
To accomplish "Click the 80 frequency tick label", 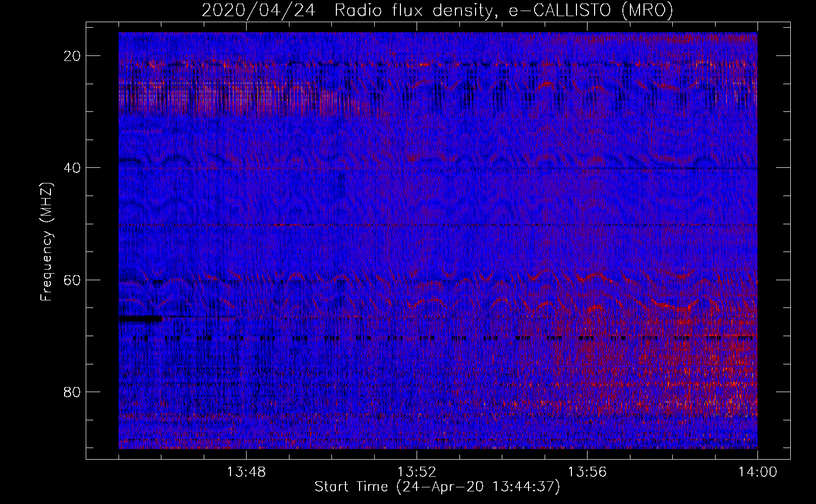I will click(72, 392).
